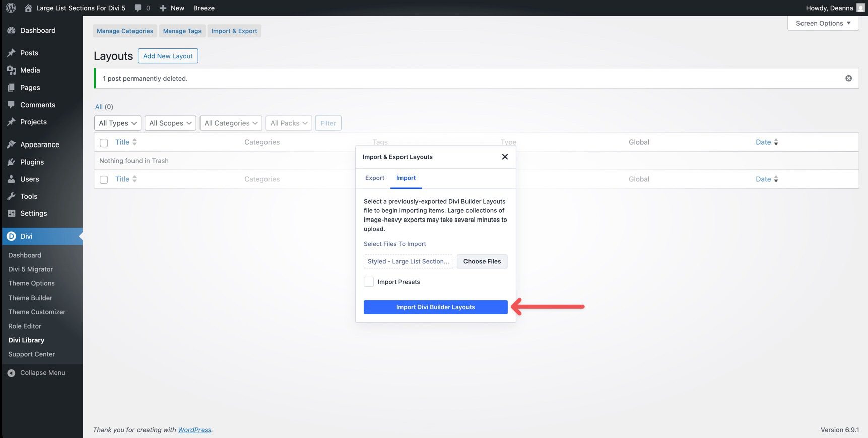Open Theme Customizer submenu item
Image resolution: width=868 pixels, height=438 pixels.
(37, 312)
